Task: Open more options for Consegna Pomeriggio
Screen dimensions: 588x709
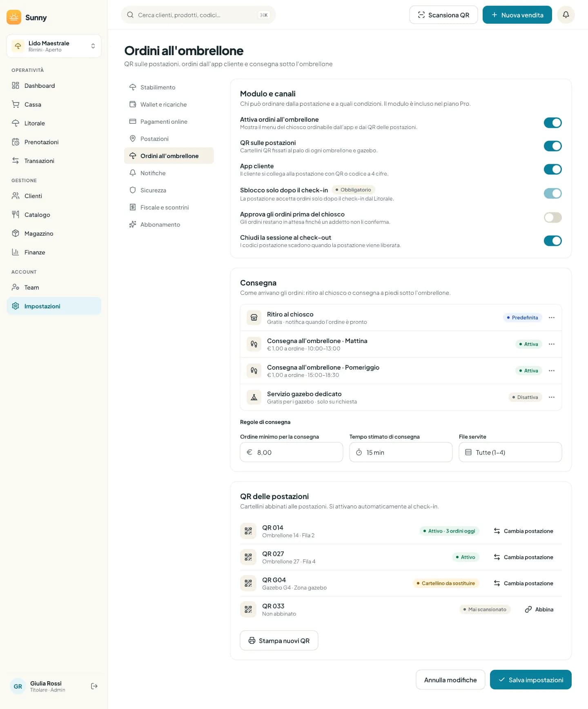Action: point(552,370)
